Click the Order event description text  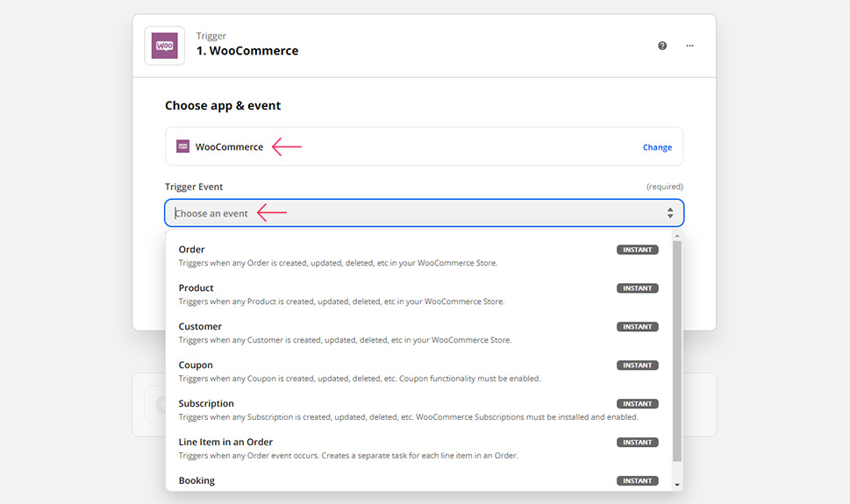[x=338, y=263]
